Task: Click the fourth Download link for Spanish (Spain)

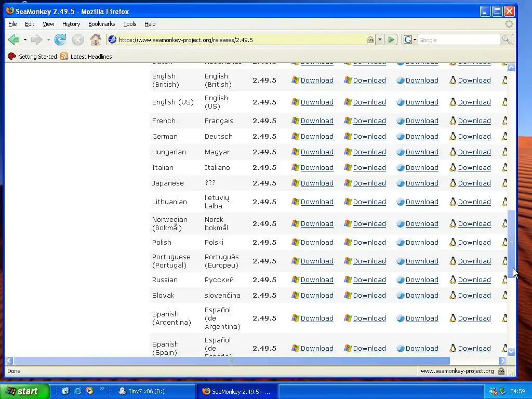Action: 474,348
